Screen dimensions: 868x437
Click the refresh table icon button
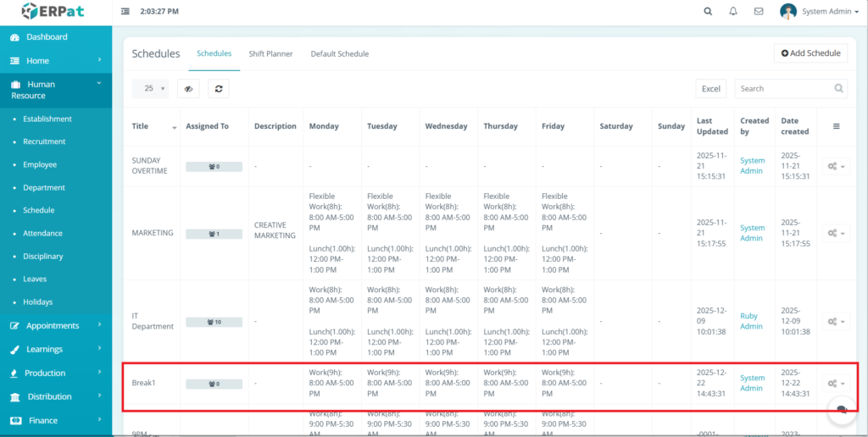219,89
